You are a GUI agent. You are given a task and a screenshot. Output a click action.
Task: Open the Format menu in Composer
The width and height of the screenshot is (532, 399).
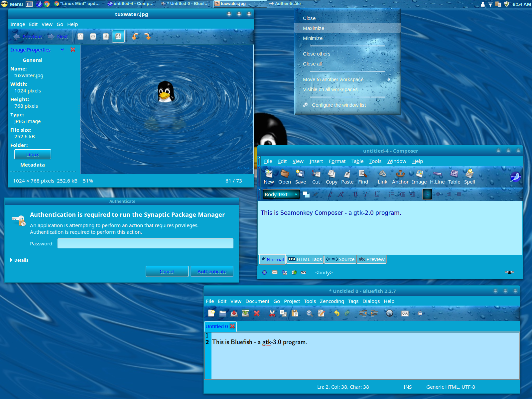click(337, 161)
